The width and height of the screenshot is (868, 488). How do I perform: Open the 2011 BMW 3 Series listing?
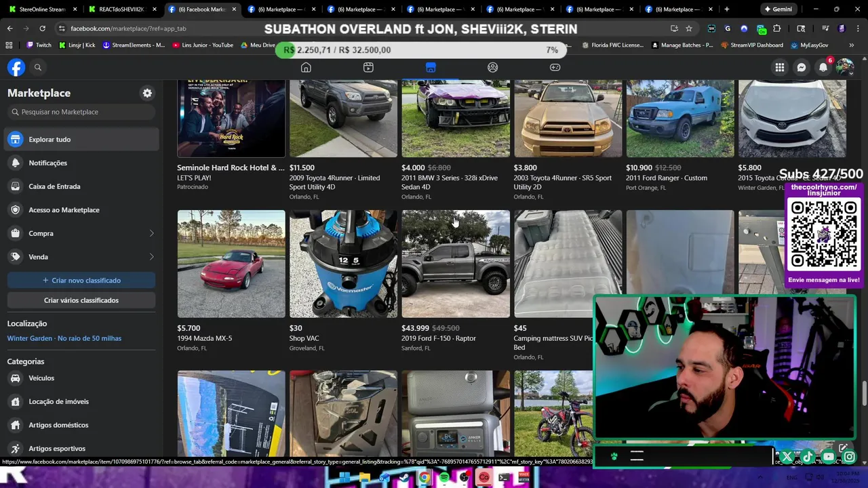tap(456, 141)
